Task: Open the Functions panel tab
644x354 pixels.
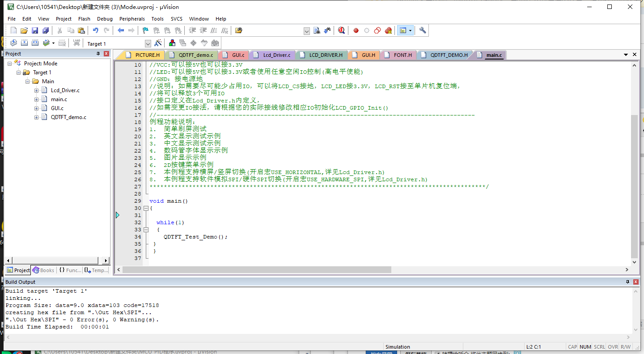Action: (x=70, y=270)
